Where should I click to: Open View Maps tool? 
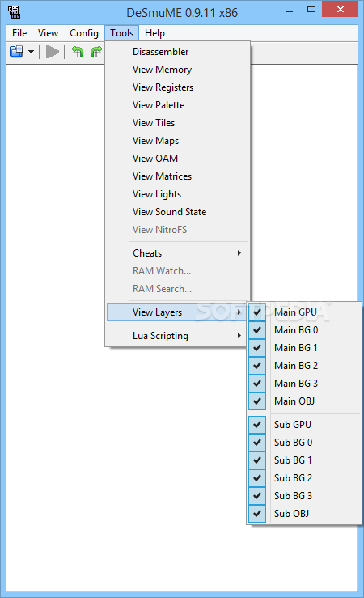[178, 141]
